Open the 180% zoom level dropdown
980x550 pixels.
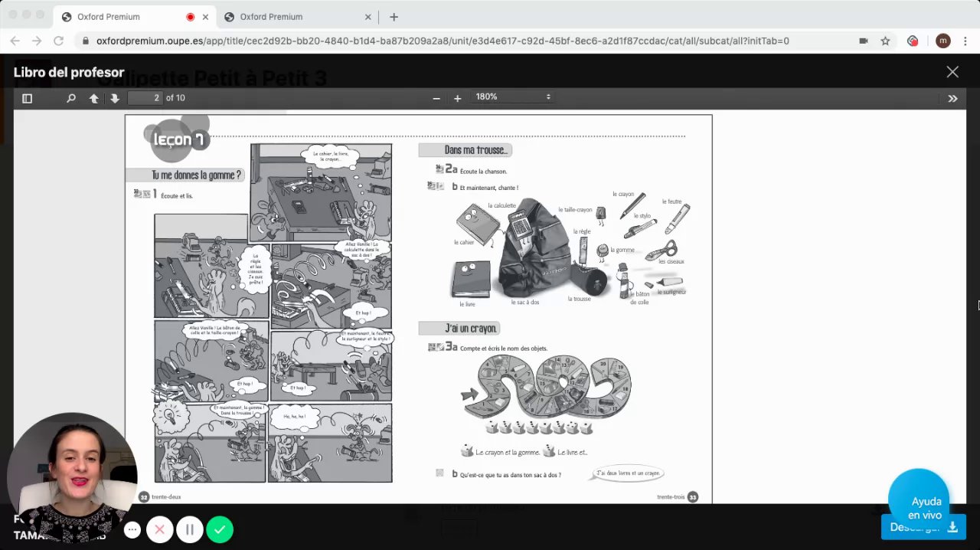(513, 97)
